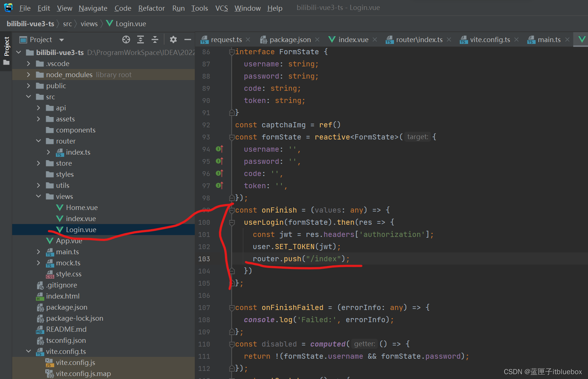The width and height of the screenshot is (588, 379).
Task: Open Home.vue in the project tree
Action: (x=82, y=207)
